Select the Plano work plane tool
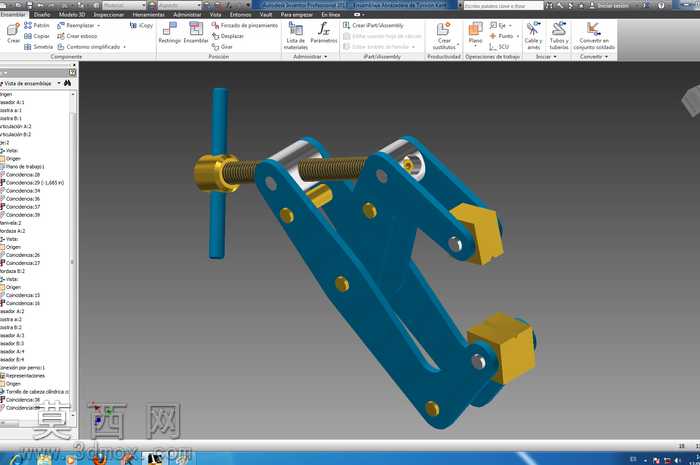This screenshot has height=465, width=700. point(475,33)
